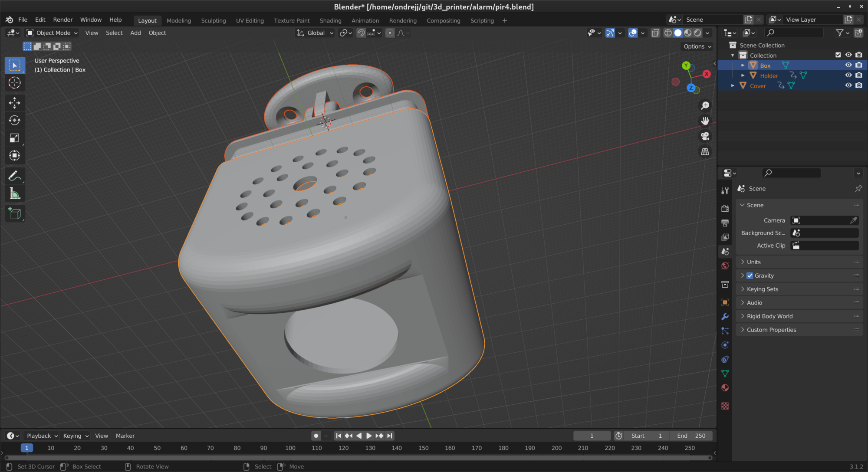868x472 pixels.
Task: Play the animation forward
Action: pyautogui.click(x=369, y=436)
